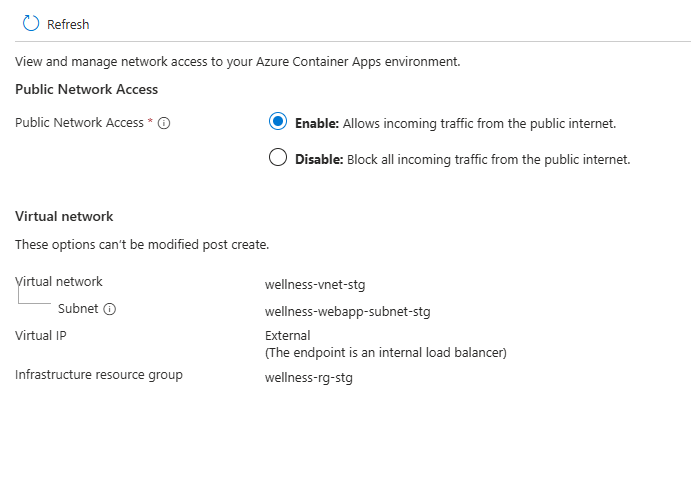Open the Subnet info tooltip icon
The height and width of the screenshot is (477, 691).
coord(109,309)
